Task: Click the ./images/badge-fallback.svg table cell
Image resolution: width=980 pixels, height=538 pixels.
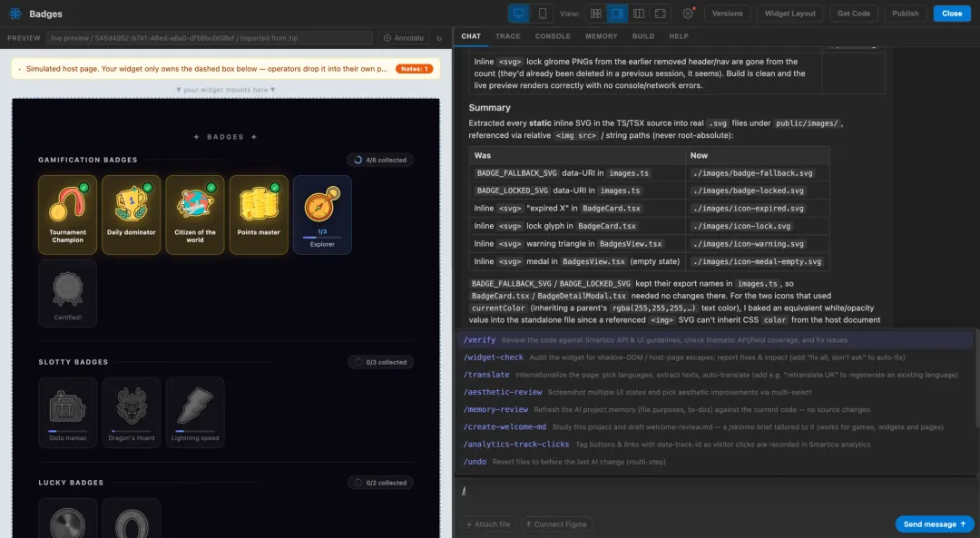Action: click(x=757, y=173)
